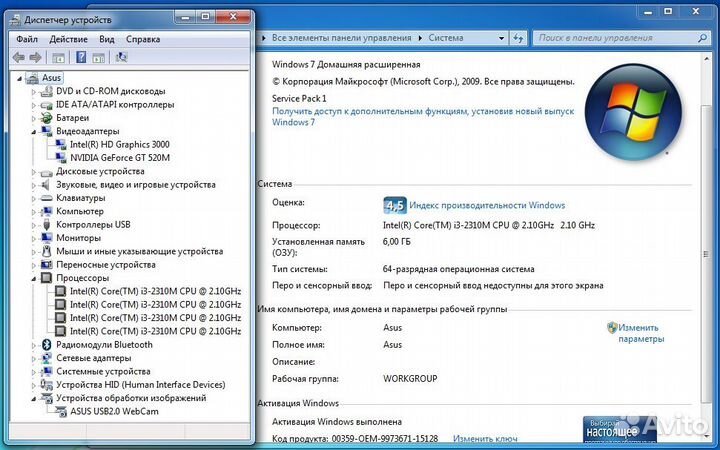This screenshot has height=450, width=720.
Task: Click the Радиомодули Bluetooth icon
Action: click(x=46, y=344)
